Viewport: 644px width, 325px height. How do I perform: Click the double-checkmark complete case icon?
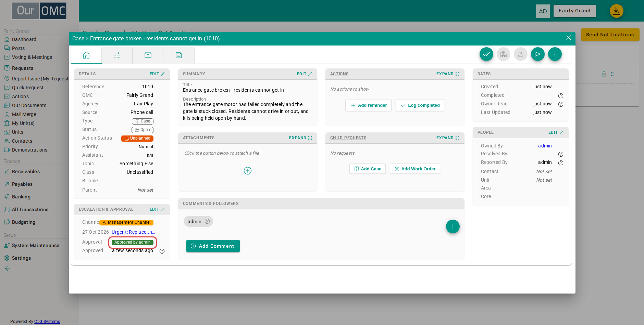pos(486,54)
